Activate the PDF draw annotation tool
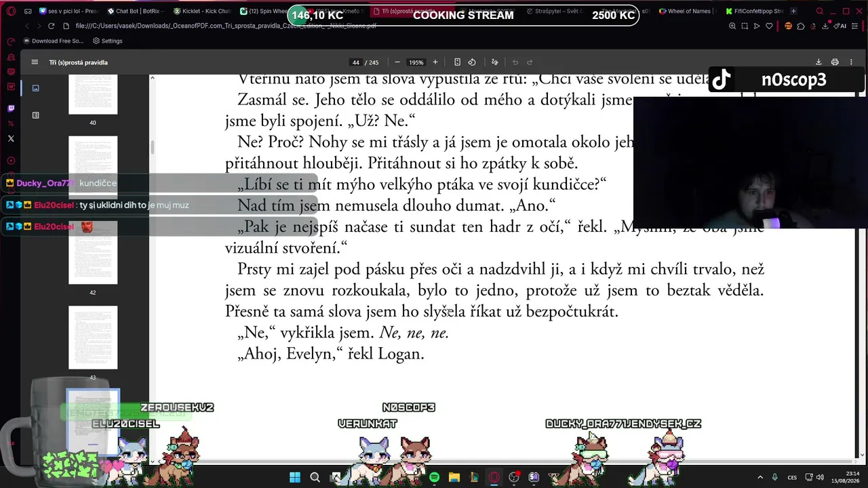This screenshot has width=868, height=488. pos(494,62)
